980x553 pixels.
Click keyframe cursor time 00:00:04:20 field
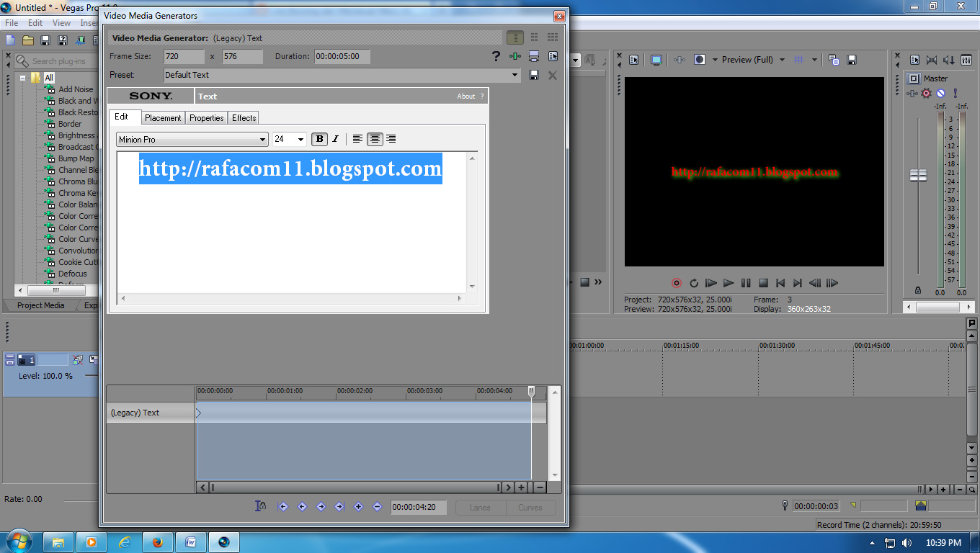[x=419, y=508]
